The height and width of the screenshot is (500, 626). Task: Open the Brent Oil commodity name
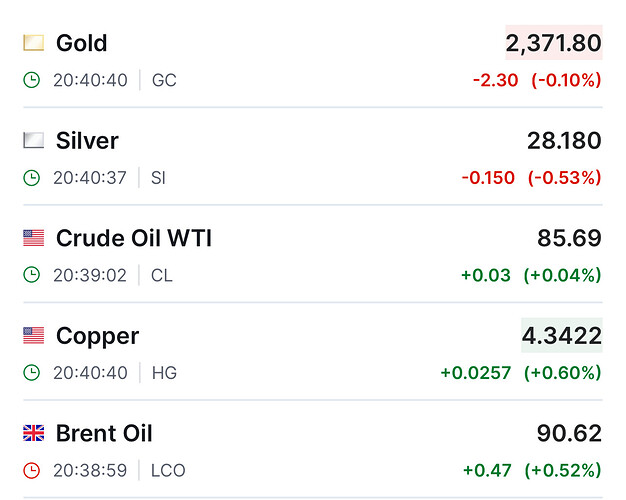point(104,433)
